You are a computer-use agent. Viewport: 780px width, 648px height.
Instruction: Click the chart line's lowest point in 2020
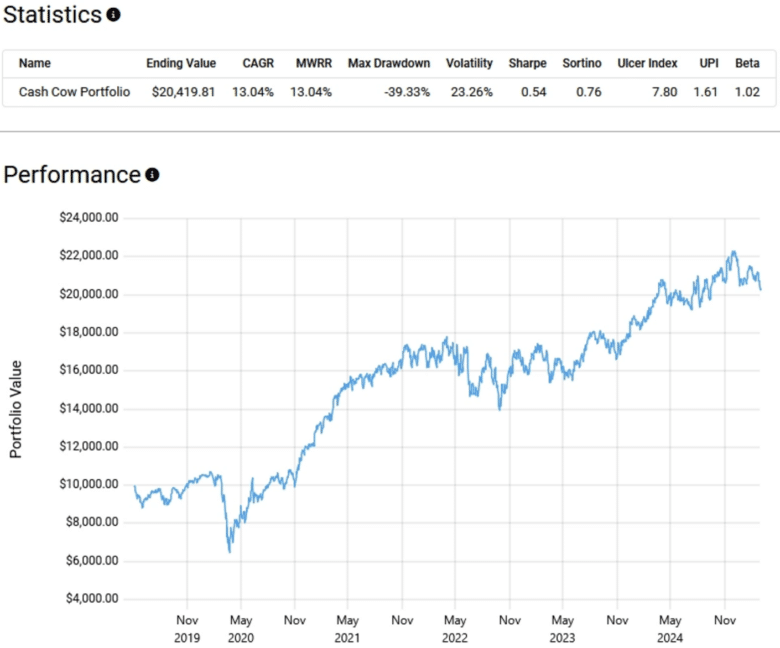coord(230,551)
